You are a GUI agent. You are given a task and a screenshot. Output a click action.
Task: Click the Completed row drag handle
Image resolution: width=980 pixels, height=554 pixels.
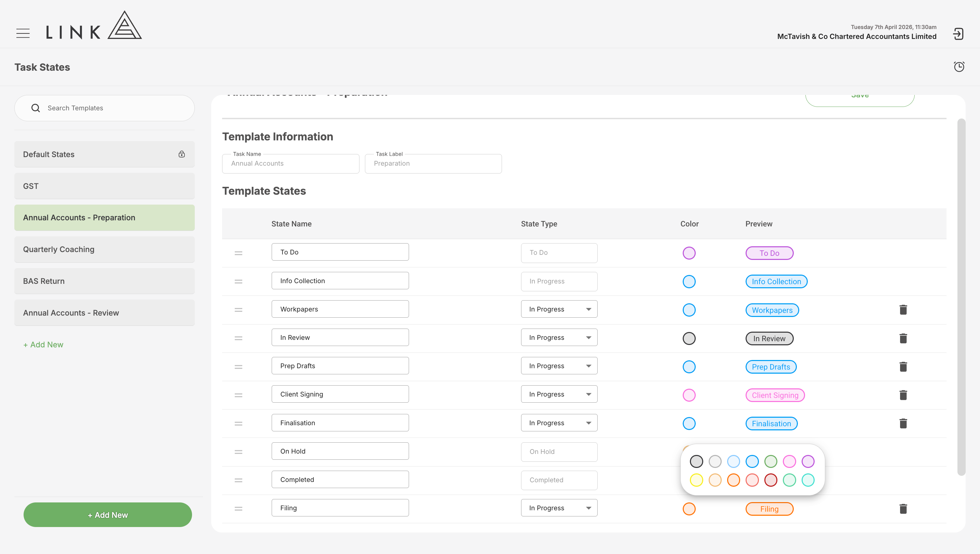tap(238, 481)
